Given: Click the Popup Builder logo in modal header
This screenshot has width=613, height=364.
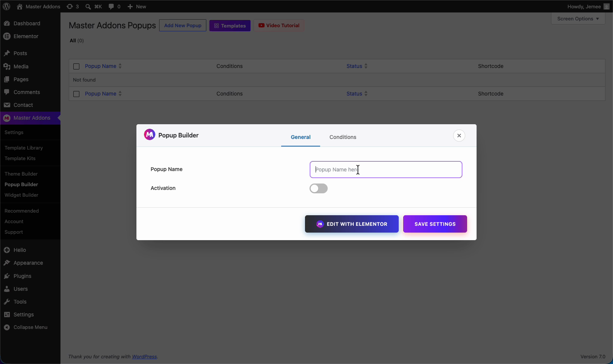Looking at the screenshot, I should point(150,134).
